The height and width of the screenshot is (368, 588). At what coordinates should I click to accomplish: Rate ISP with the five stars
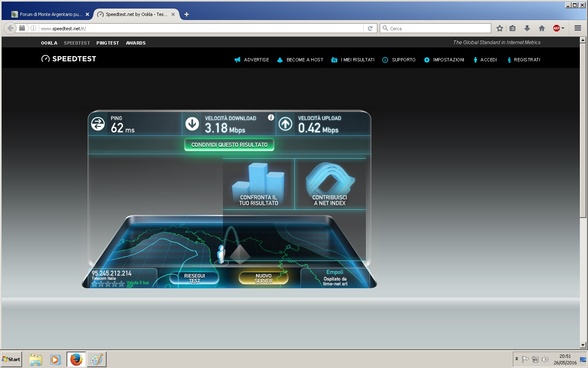pos(108,284)
